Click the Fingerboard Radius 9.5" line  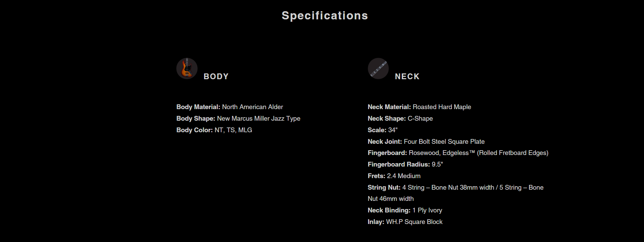(x=405, y=165)
